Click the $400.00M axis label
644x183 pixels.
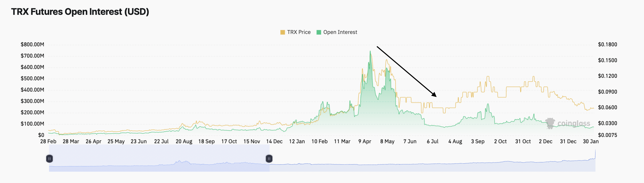[32, 90]
